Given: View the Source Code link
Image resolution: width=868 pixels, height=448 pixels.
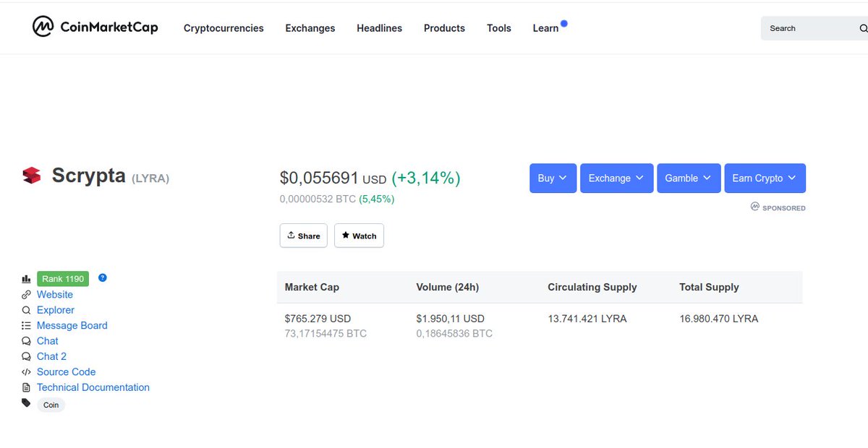Looking at the screenshot, I should (x=66, y=372).
